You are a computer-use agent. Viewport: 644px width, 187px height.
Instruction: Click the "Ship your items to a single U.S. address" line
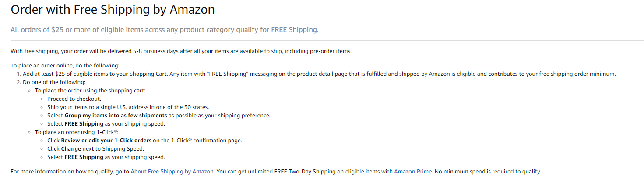click(128, 107)
